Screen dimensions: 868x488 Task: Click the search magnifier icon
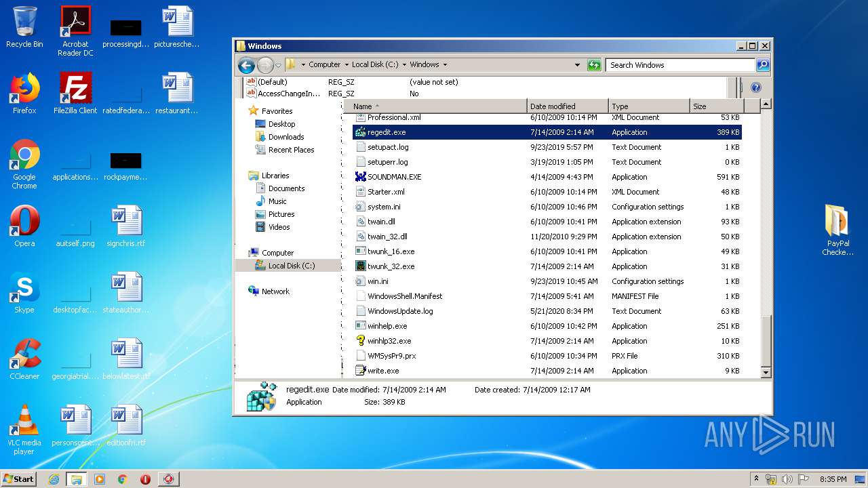click(x=763, y=65)
